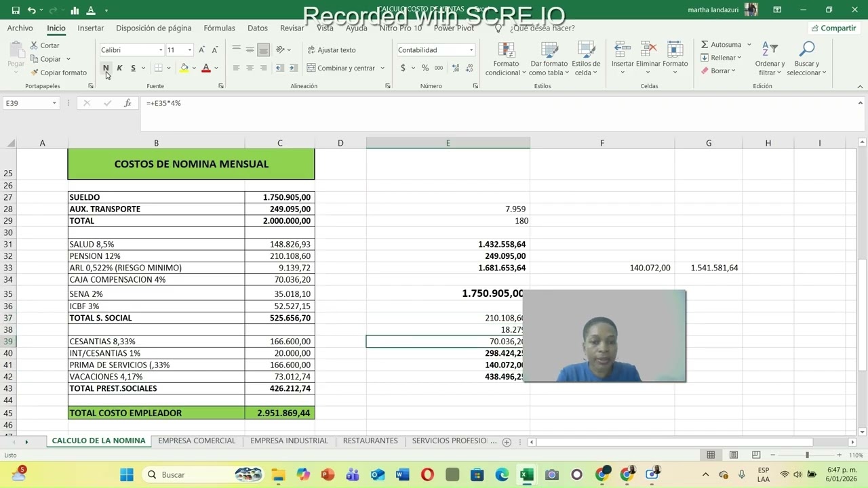Increase decimals icon
The width and height of the screenshot is (868, 488).
tap(455, 68)
